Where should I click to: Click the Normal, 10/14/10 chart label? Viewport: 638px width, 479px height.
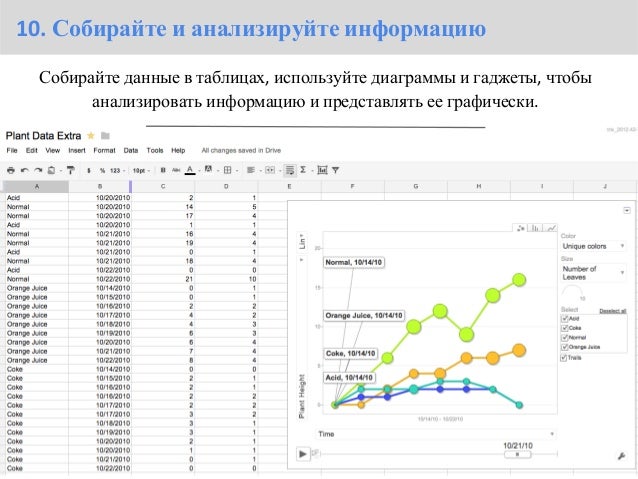pyautogui.click(x=354, y=262)
